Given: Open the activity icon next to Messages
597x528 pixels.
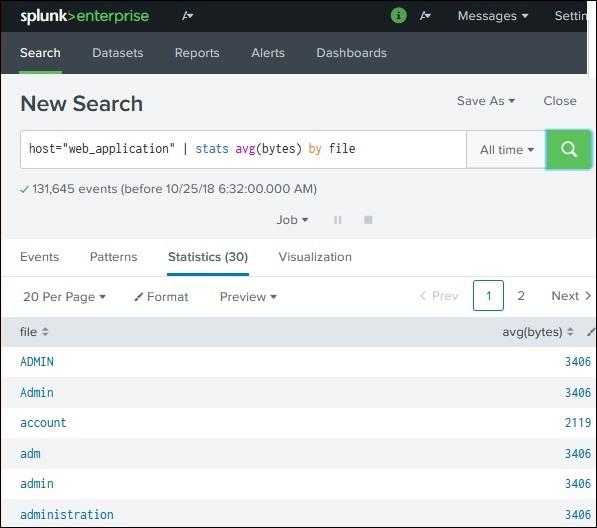Looking at the screenshot, I should 425,16.
